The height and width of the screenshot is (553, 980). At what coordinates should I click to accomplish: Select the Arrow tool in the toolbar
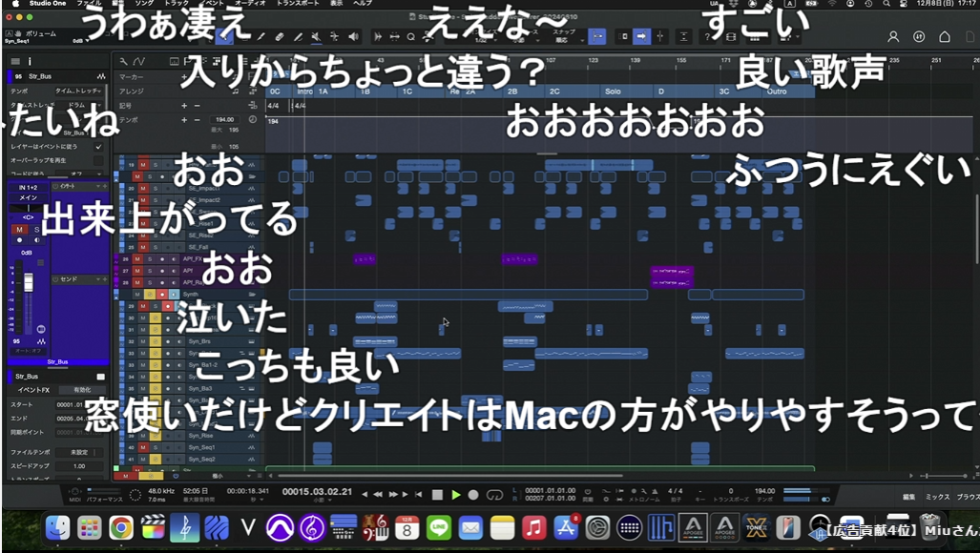[224, 37]
